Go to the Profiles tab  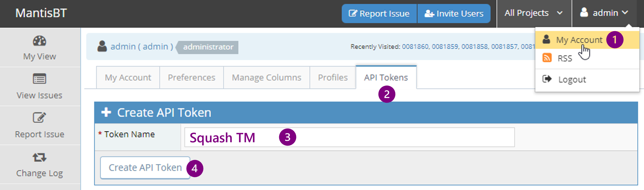click(x=333, y=78)
